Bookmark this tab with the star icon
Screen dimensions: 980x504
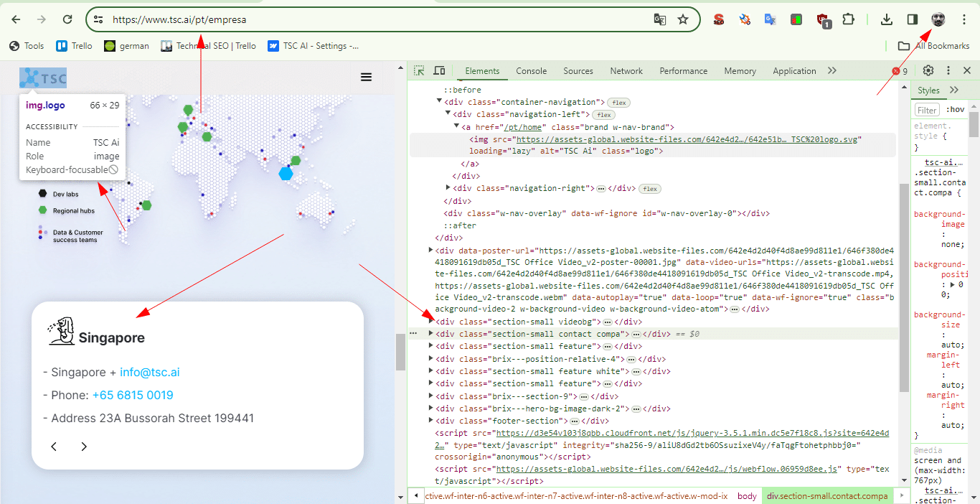tap(683, 19)
